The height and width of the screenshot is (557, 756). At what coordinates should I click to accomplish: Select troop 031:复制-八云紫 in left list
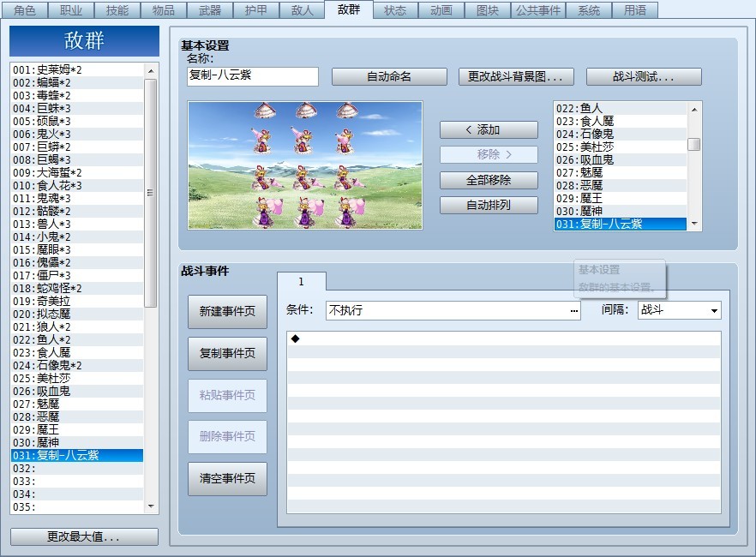point(77,455)
